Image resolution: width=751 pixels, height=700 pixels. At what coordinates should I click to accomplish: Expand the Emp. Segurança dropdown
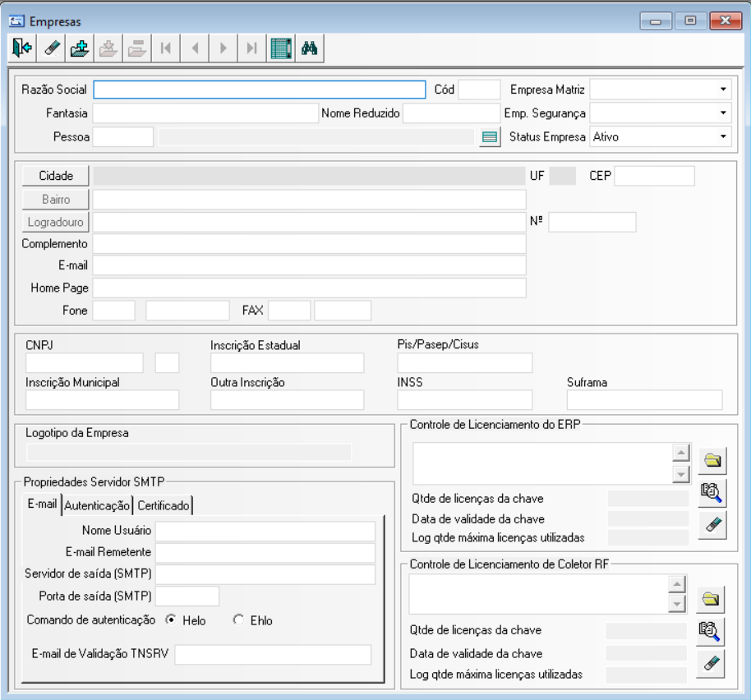[x=723, y=113]
